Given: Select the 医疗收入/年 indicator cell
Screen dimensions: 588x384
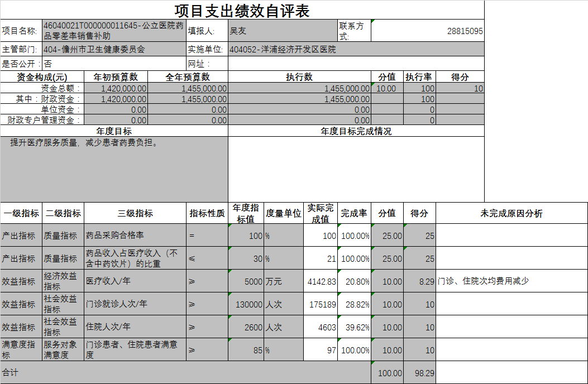Looking at the screenshot, I should [135, 281].
